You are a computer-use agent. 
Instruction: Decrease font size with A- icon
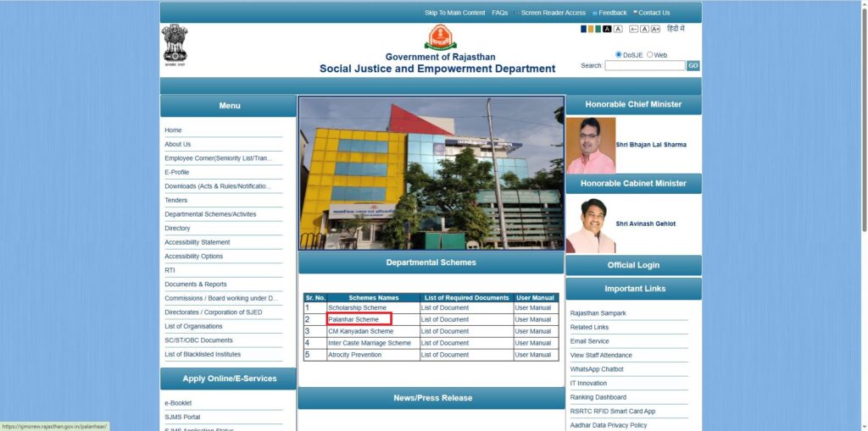pos(633,29)
